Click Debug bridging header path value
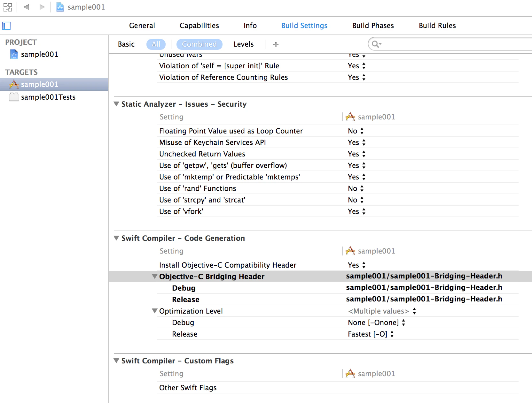This screenshot has height=403, width=532. pyautogui.click(x=424, y=288)
